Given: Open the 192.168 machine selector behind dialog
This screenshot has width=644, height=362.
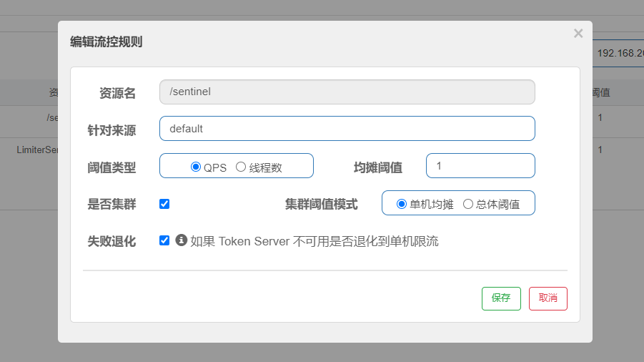Looking at the screenshot, I should coord(618,54).
